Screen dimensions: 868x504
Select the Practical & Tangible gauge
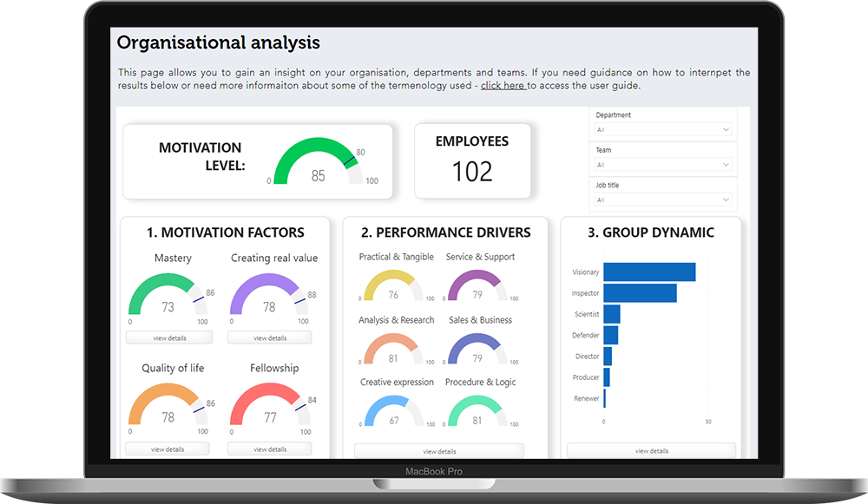(x=395, y=286)
